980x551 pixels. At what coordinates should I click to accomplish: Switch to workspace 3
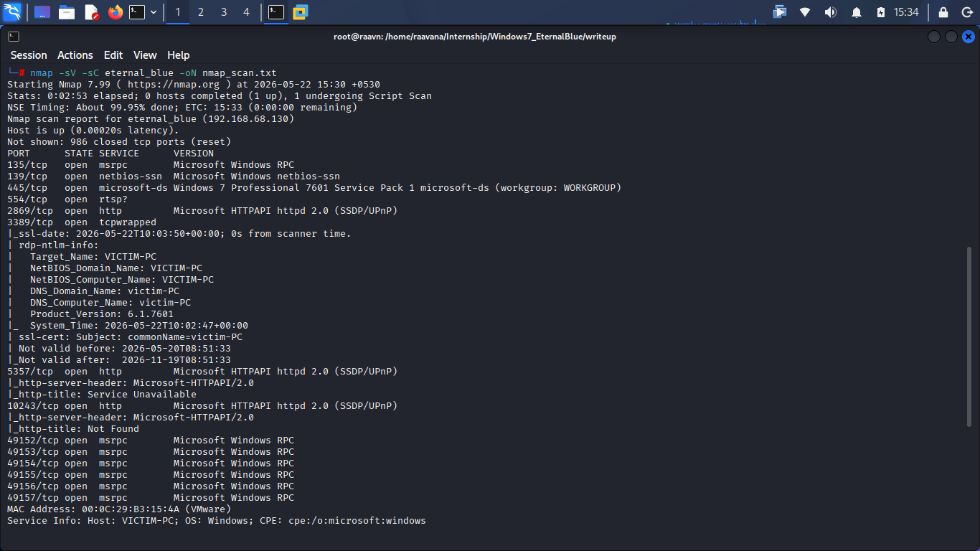[224, 12]
